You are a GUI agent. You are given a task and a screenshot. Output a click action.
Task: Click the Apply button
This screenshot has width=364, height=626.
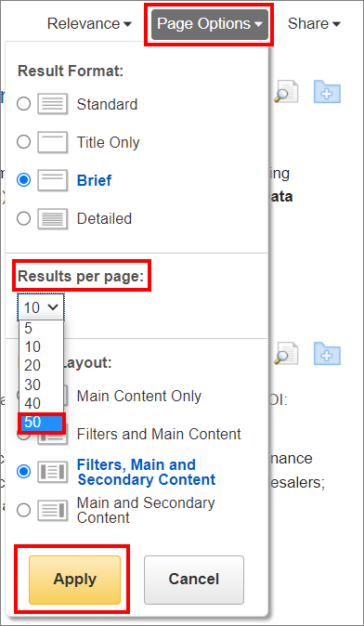coord(74,580)
